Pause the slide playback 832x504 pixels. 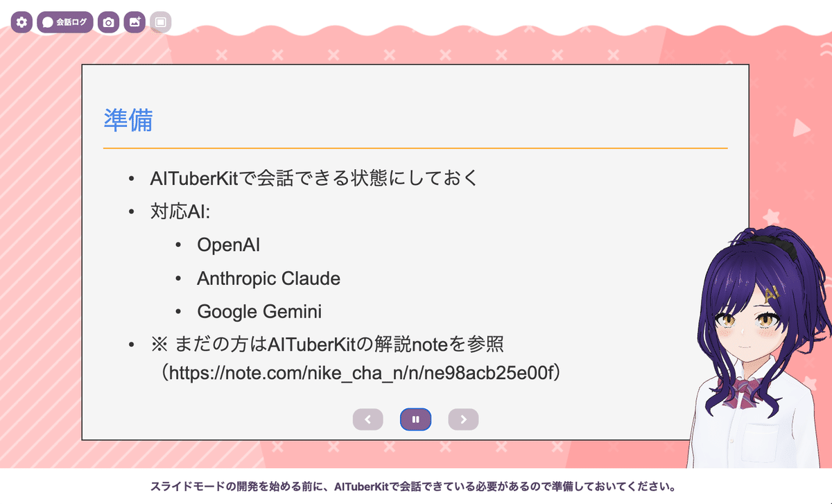[x=416, y=419]
